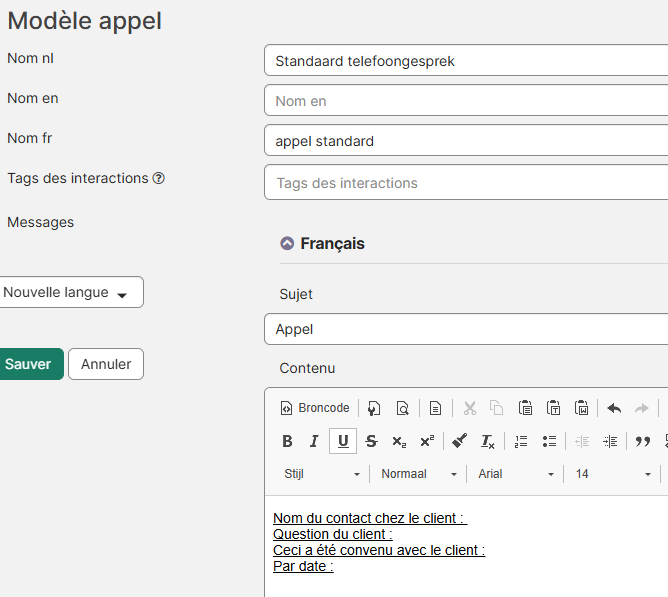
Task: Remove formatting with the Tx icon
Action: (x=488, y=441)
